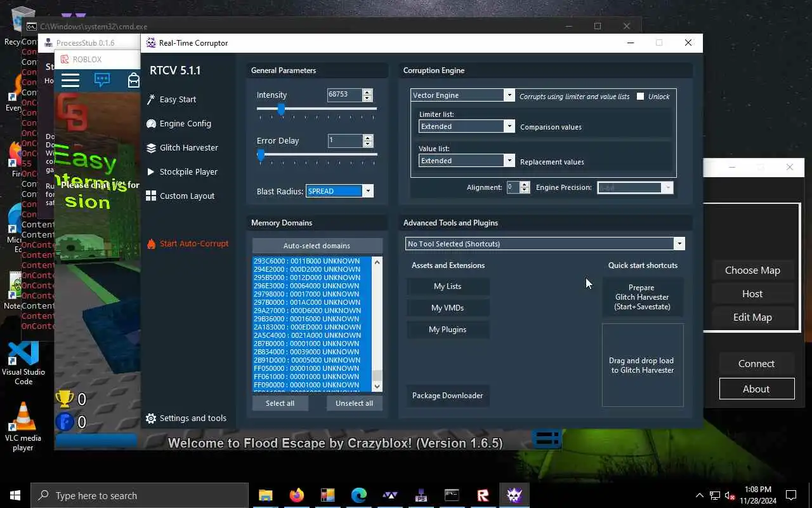The image size is (812, 508).
Task: Open the Vector Engine dropdown
Action: click(x=509, y=95)
